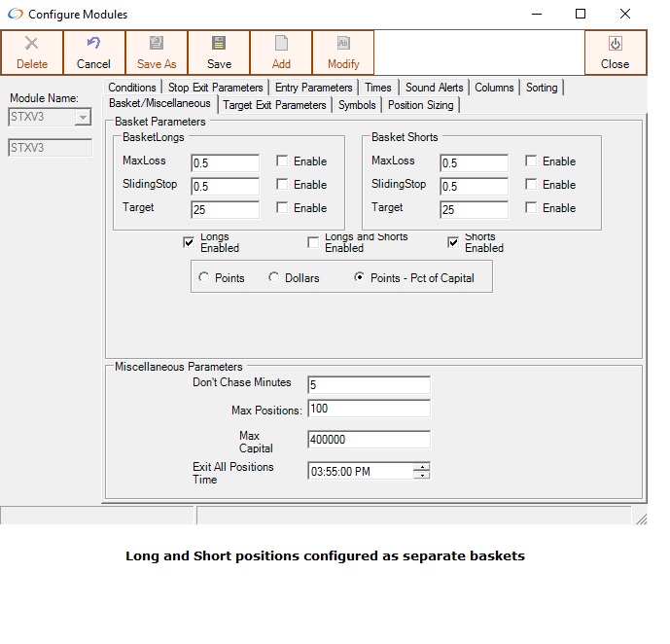The image size is (670, 644).
Task: Select the Dollars radio button
Action: (273, 278)
